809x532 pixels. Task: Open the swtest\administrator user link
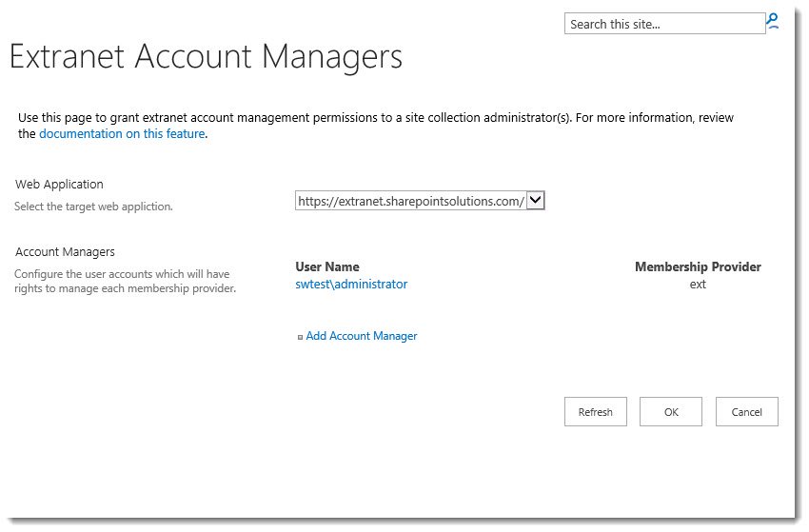351,284
